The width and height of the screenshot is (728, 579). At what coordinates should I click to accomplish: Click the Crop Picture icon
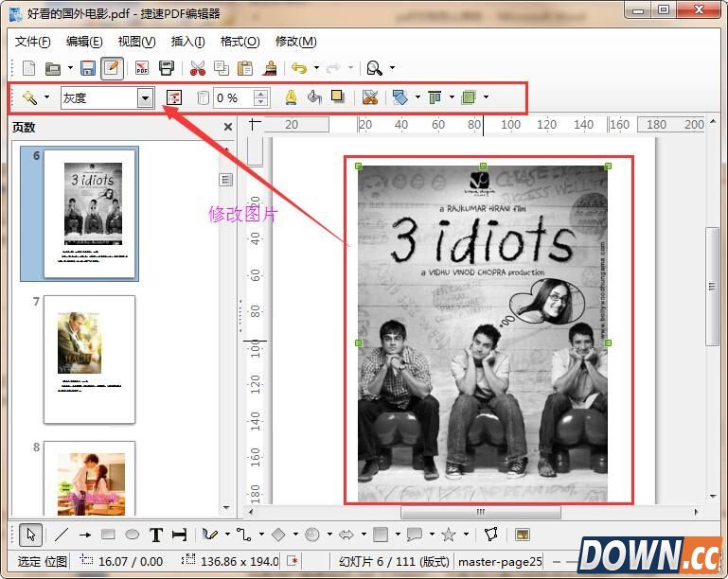click(x=370, y=97)
